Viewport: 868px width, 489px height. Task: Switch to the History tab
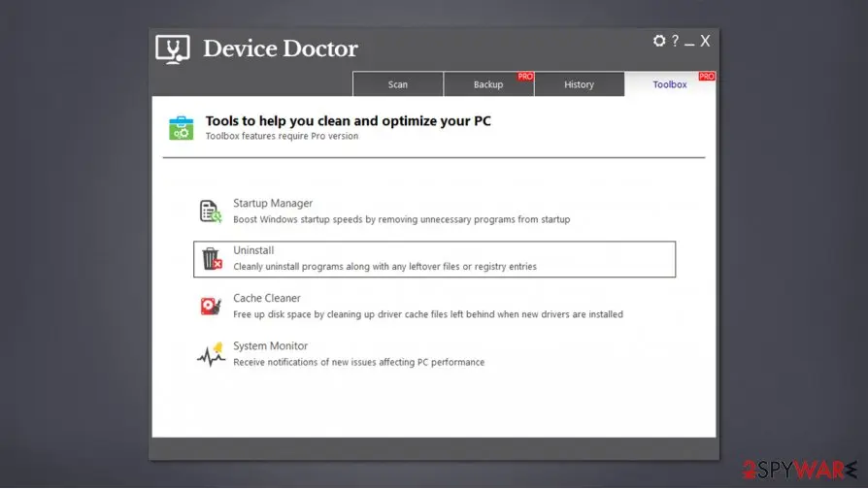[x=579, y=84]
